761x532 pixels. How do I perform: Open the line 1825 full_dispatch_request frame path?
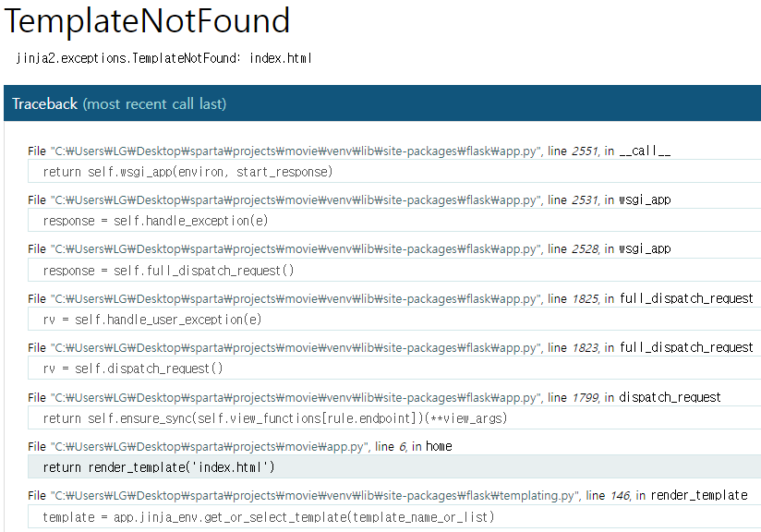pyautogui.click(x=296, y=299)
